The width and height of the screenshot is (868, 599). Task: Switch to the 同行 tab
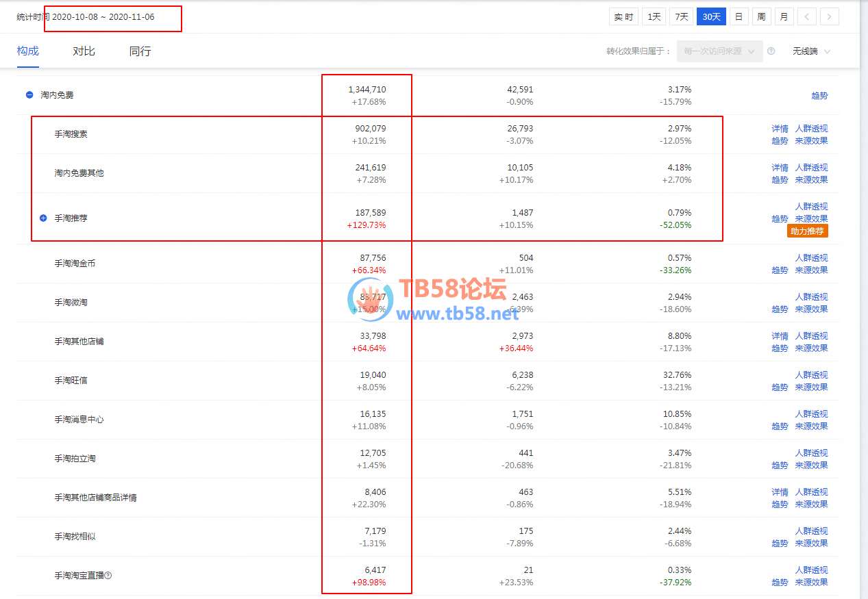(x=140, y=51)
